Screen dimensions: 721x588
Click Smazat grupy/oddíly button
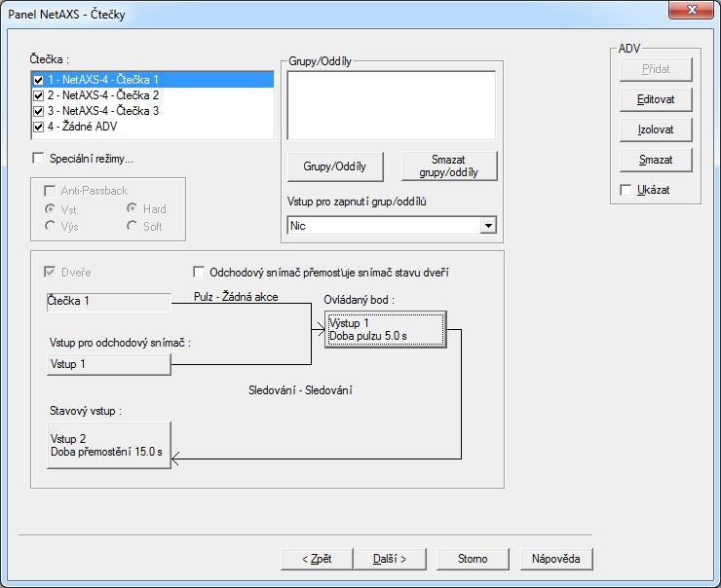449,166
